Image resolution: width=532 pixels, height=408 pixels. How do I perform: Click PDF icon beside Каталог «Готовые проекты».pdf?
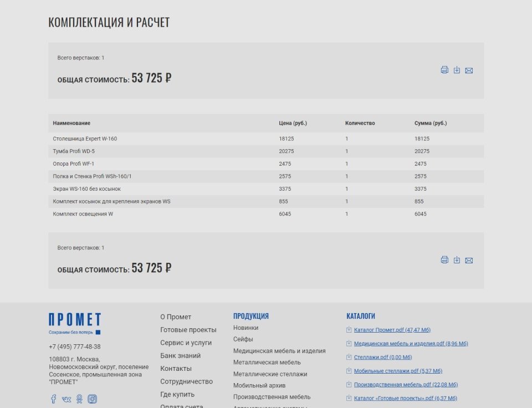(349, 398)
